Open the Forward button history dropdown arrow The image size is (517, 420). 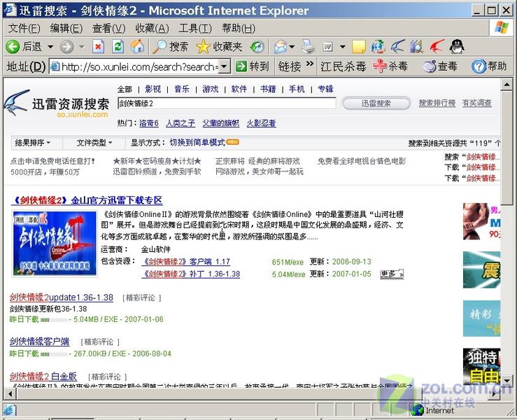pos(81,47)
